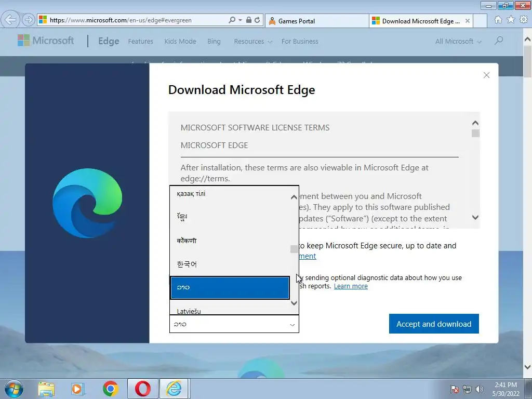Screen dimensions: 532x399
Task: Click the page scroll up arrow
Action: tap(528, 40)
